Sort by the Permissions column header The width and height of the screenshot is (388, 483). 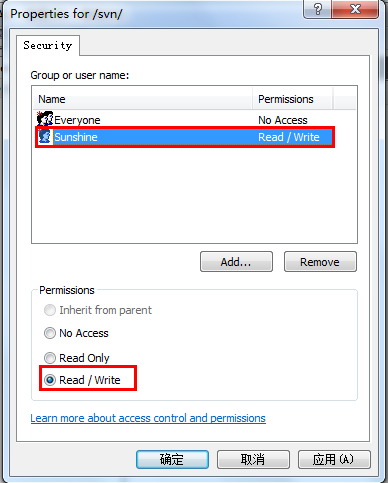292,99
